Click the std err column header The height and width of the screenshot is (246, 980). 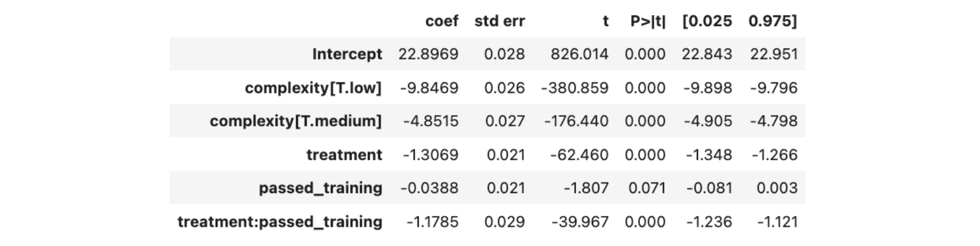pyautogui.click(x=499, y=21)
